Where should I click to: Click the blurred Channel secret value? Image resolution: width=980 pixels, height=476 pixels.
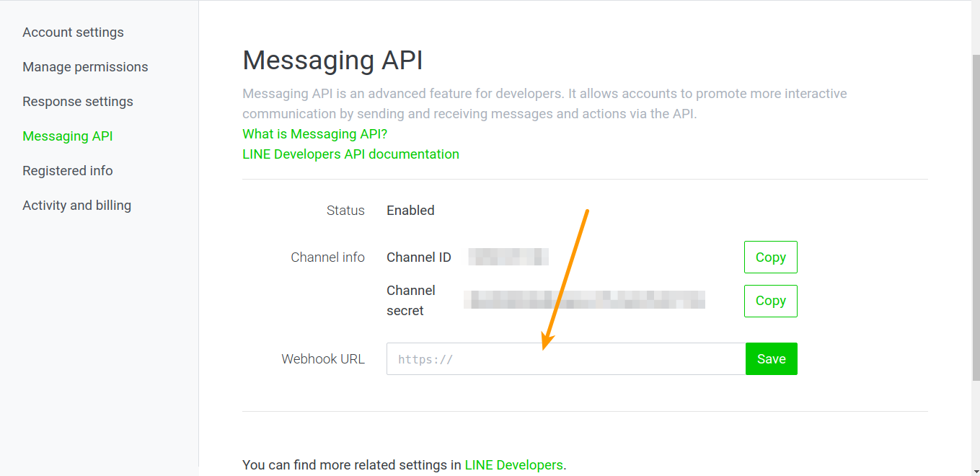(584, 300)
